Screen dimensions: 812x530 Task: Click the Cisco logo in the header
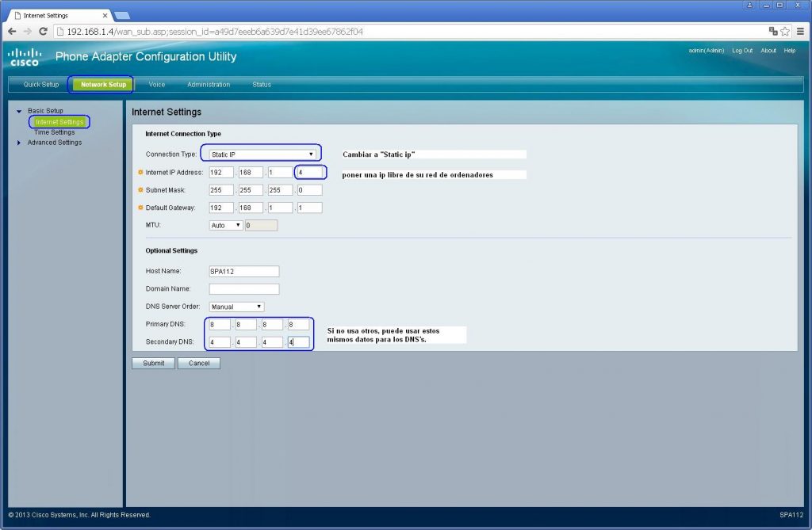[24, 56]
